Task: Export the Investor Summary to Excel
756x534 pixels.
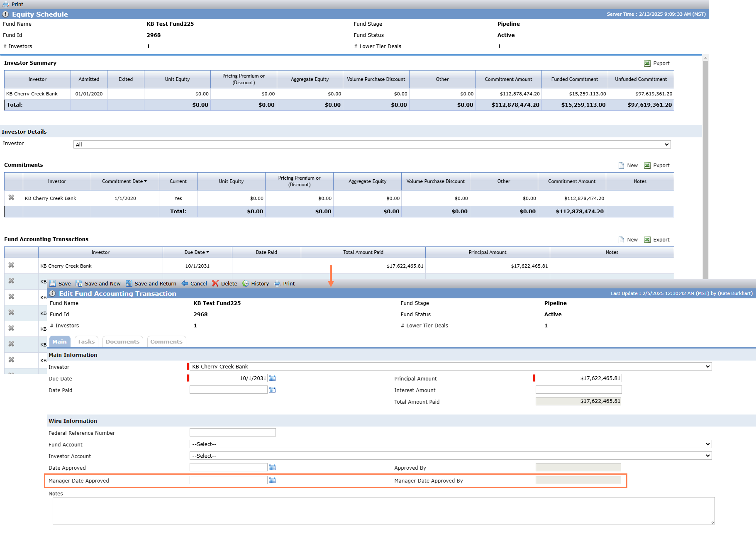Action: pyautogui.click(x=656, y=63)
